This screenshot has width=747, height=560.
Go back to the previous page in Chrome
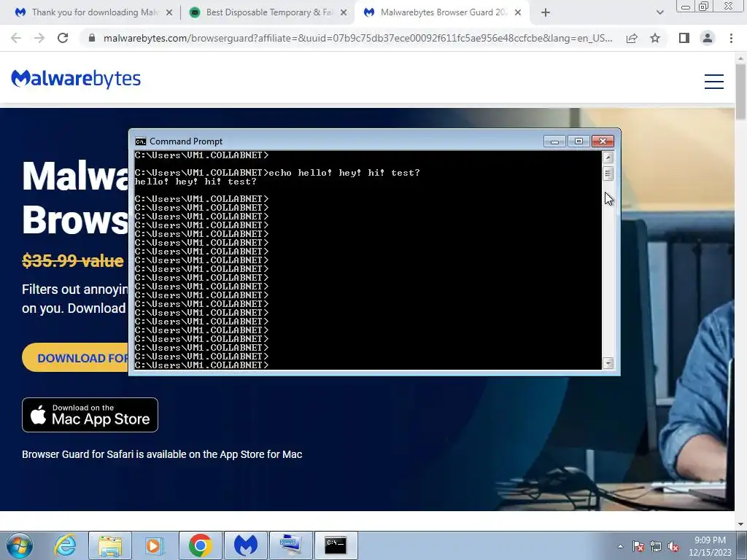(x=16, y=38)
